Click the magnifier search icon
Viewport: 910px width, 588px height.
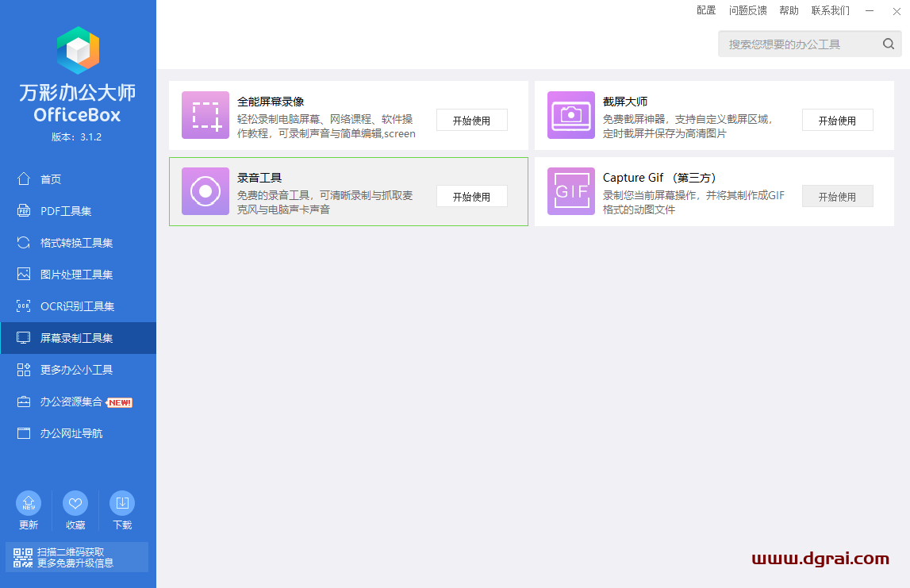tap(889, 44)
